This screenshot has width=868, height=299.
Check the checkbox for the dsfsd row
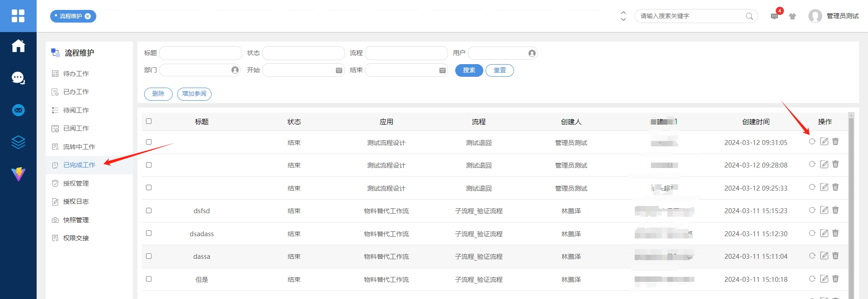(149, 210)
